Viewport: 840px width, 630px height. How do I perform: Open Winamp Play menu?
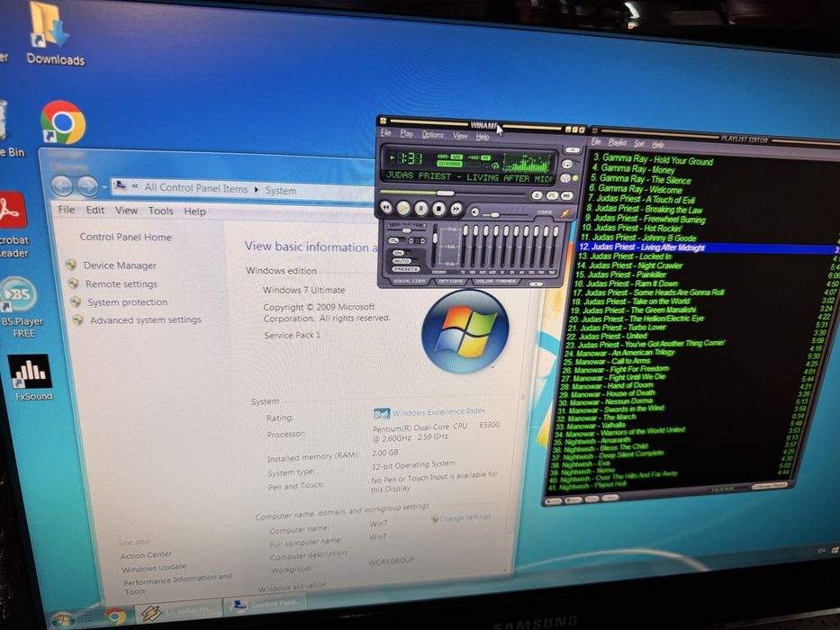(407, 133)
